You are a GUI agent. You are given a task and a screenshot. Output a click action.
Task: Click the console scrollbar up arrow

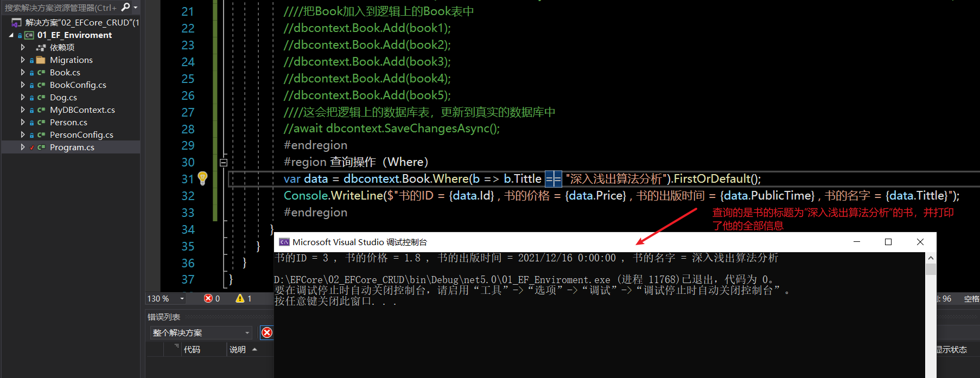(931, 258)
